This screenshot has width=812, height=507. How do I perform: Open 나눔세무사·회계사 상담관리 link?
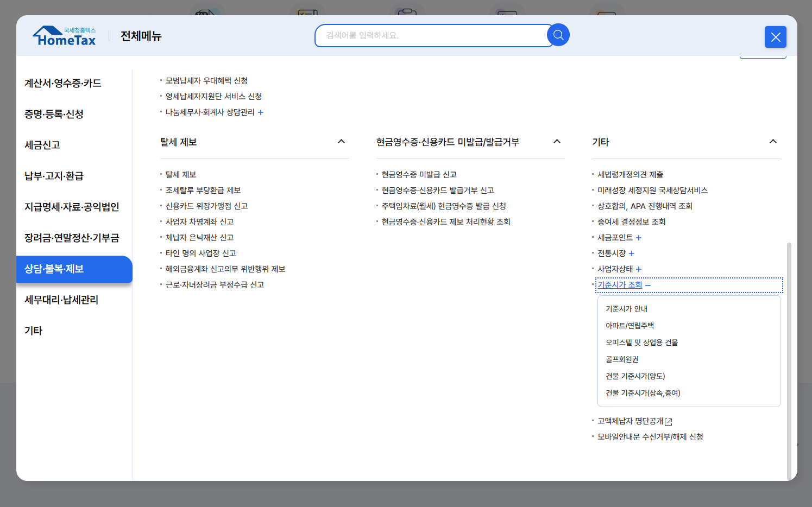pyautogui.click(x=210, y=112)
